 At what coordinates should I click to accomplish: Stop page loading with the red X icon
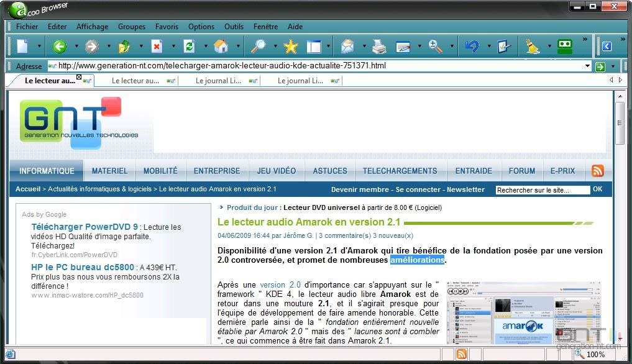[157, 47]
